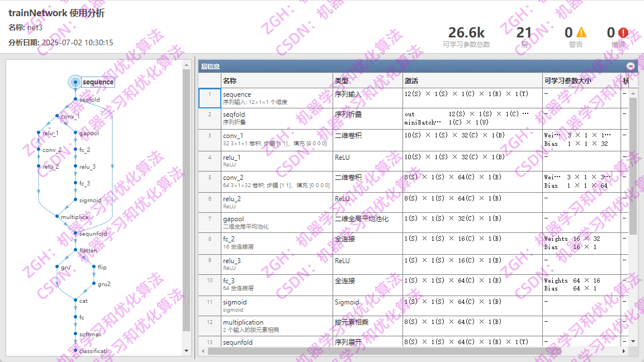The image size is (644, 362).
Task: Click the red error count icon
Action: click(622, 32)
